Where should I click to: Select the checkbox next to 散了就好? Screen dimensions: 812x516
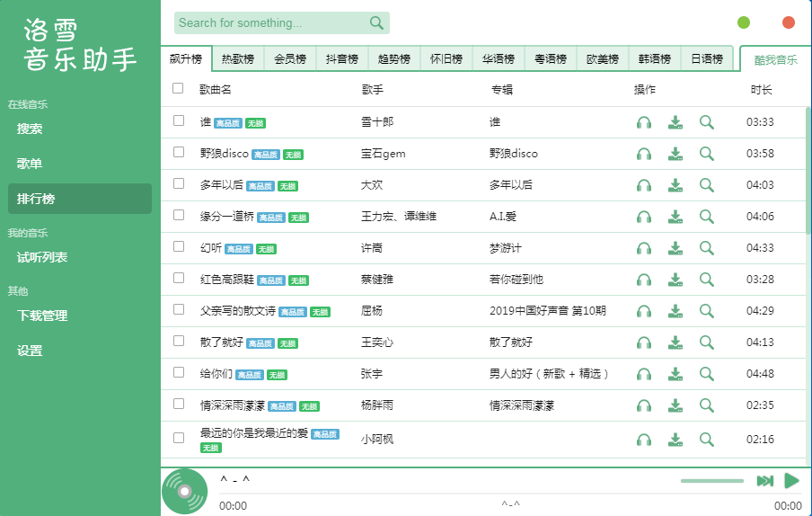tap(179, 342)
